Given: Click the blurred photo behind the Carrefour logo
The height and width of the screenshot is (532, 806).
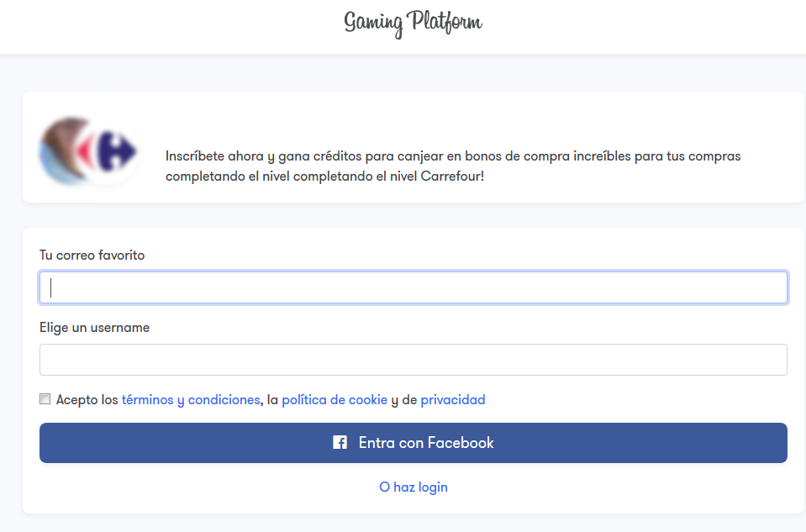Looking at the screenshot, I should click(59, 151).
